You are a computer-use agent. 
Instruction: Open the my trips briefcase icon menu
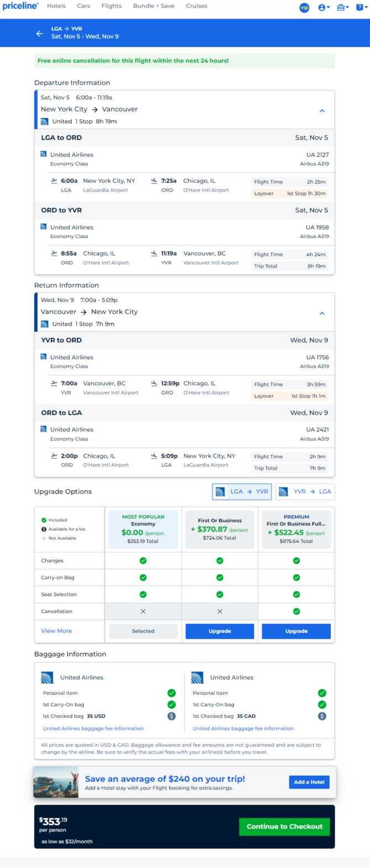tap(342, 7)
